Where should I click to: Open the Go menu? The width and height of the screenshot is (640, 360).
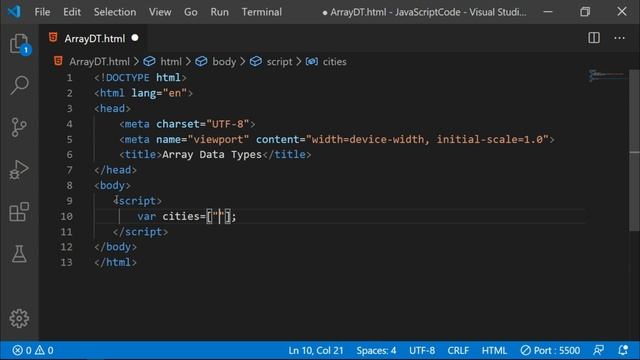coord(191,12)
